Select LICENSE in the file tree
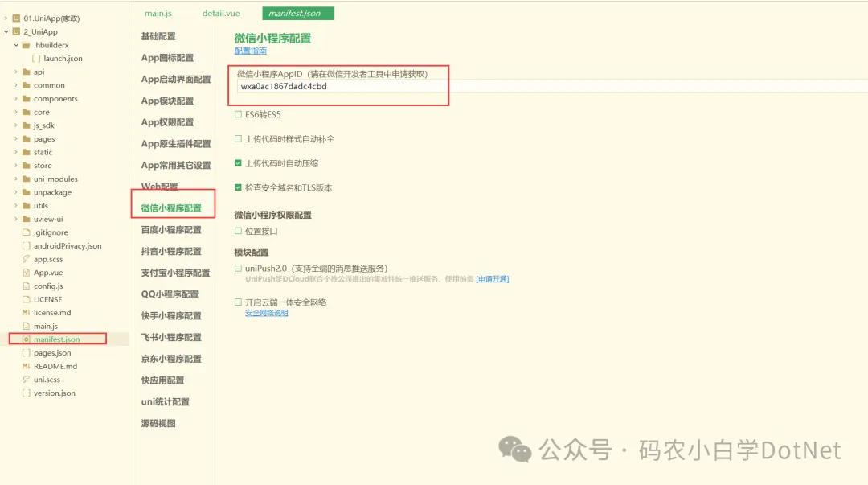This screenshot has height=485, width=868. point(47,299)
